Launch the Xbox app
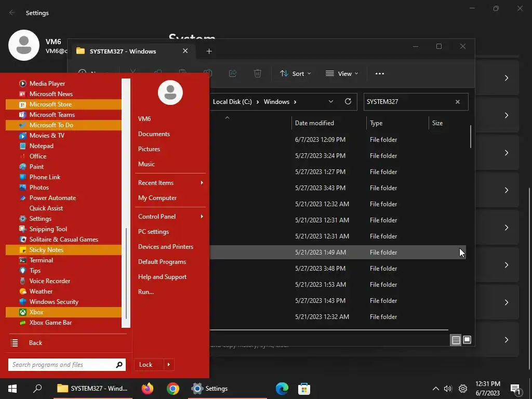The image size is (532, 399). pos(63,312)
